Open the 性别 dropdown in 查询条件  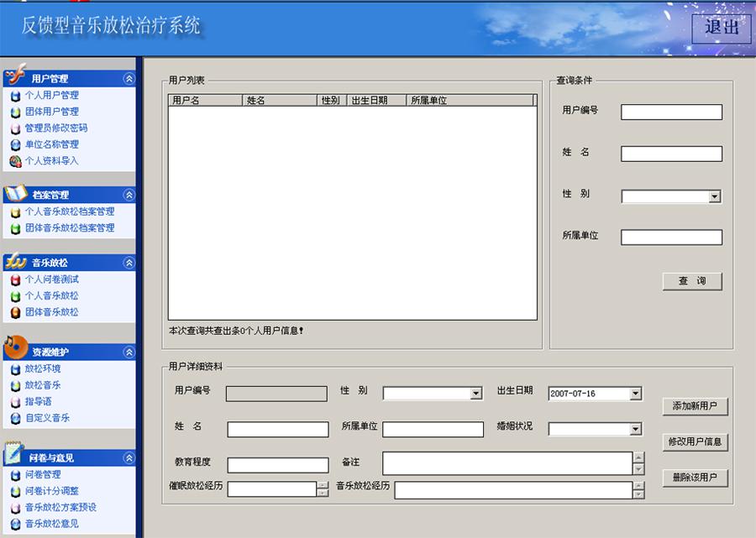(x=714, y=196)
